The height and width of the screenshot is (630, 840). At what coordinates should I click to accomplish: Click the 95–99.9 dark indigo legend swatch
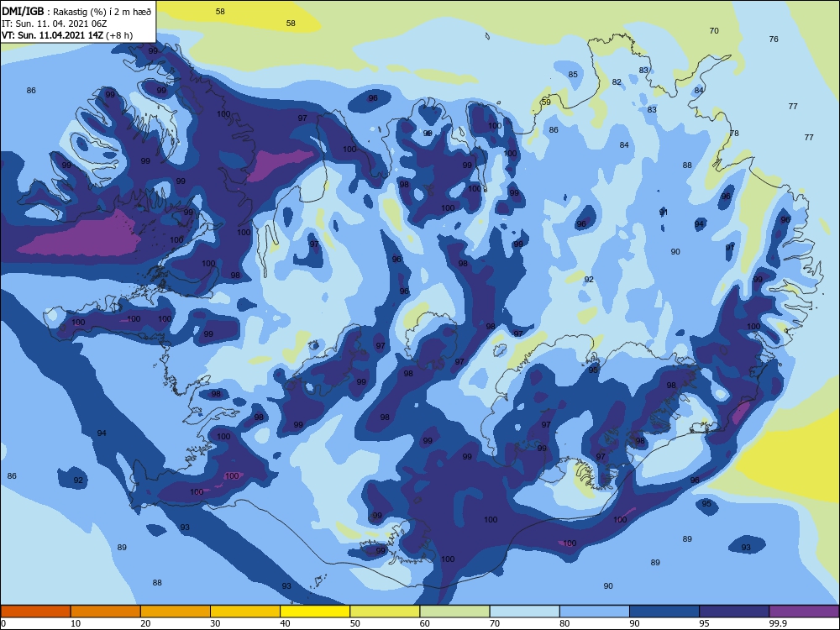pyautogui.click(x=734, y=612)
